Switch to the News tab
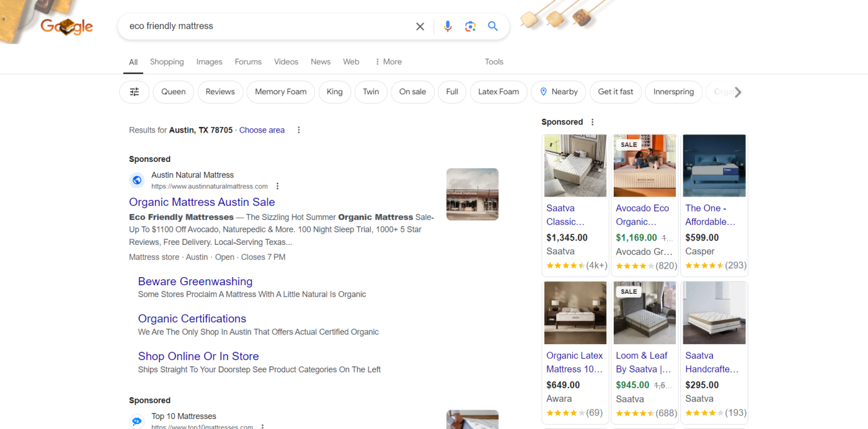Screen dimensions: 868x429 [321, 62]
